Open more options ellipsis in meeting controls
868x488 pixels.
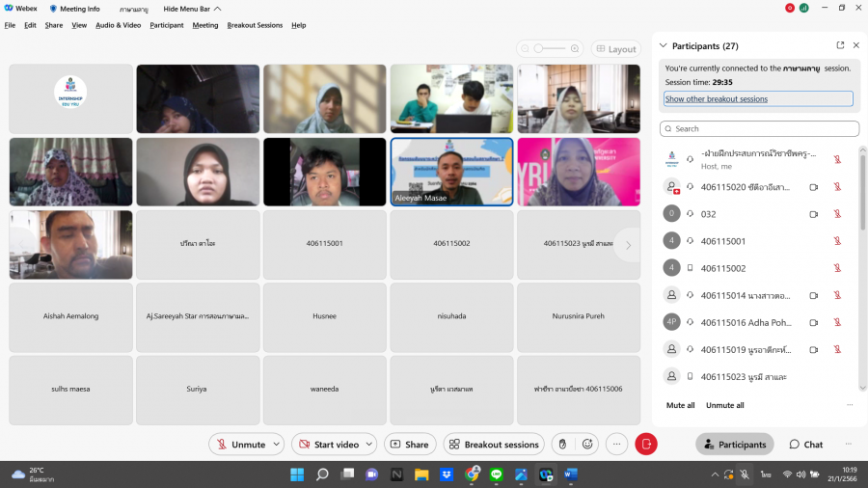pos(617,445)
